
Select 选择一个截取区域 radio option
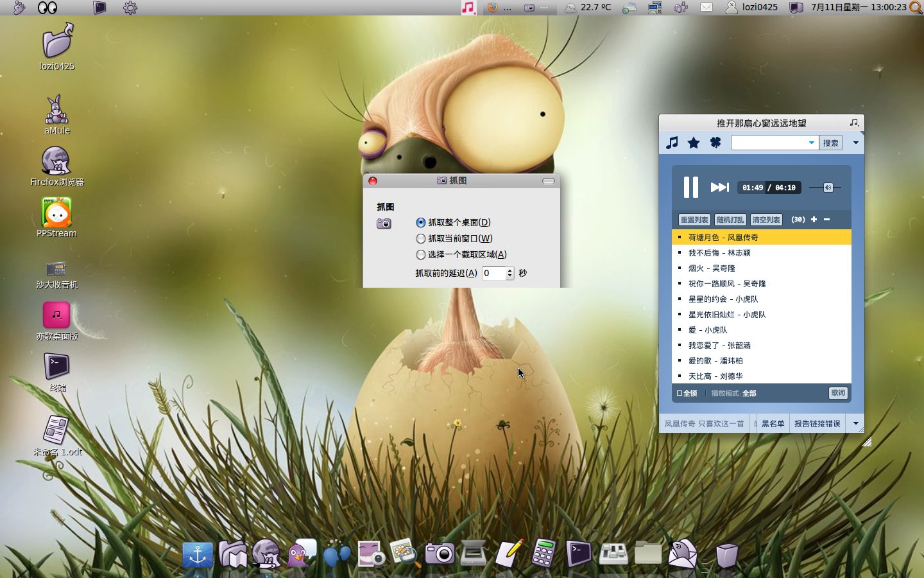pyautogui.click(x=461, y=254)
